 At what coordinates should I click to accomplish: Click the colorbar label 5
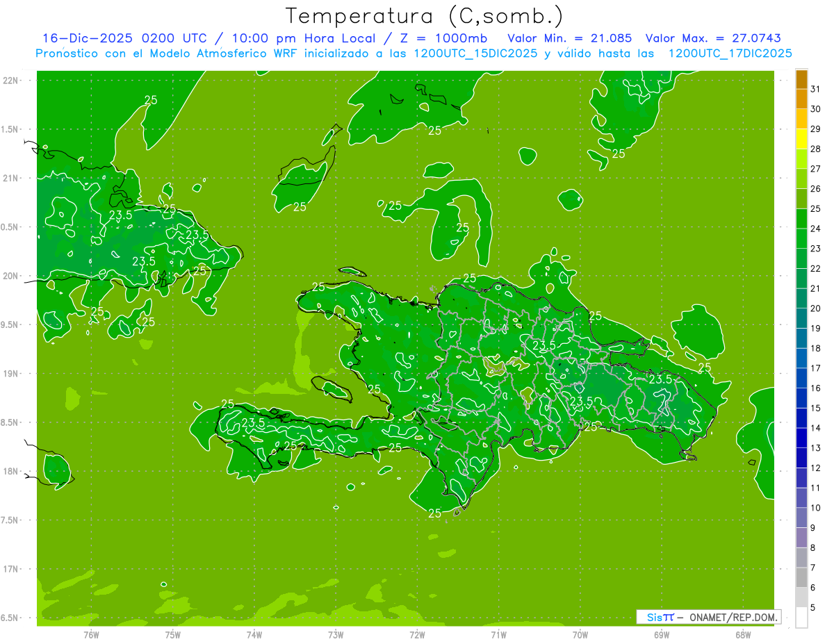coord(813,608)
